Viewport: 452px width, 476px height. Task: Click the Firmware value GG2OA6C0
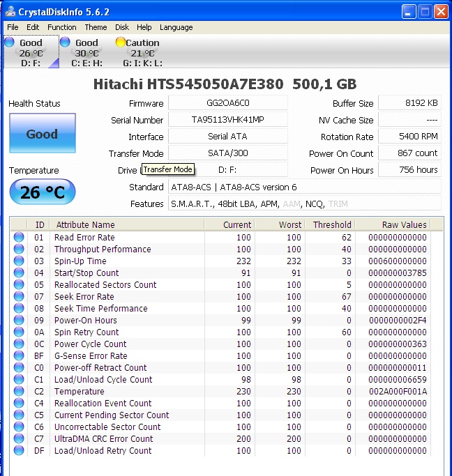[228, 103]
